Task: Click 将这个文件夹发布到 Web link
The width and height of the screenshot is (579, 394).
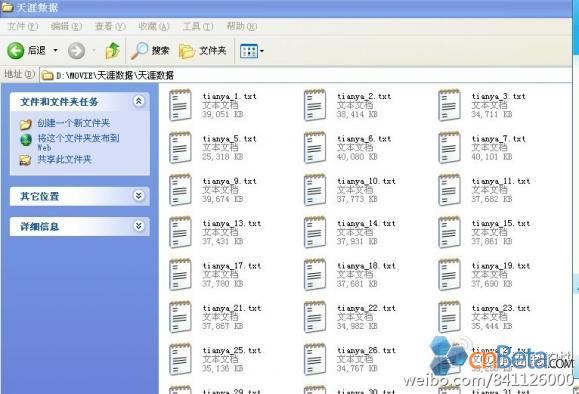Action: [x=78, y=143]
